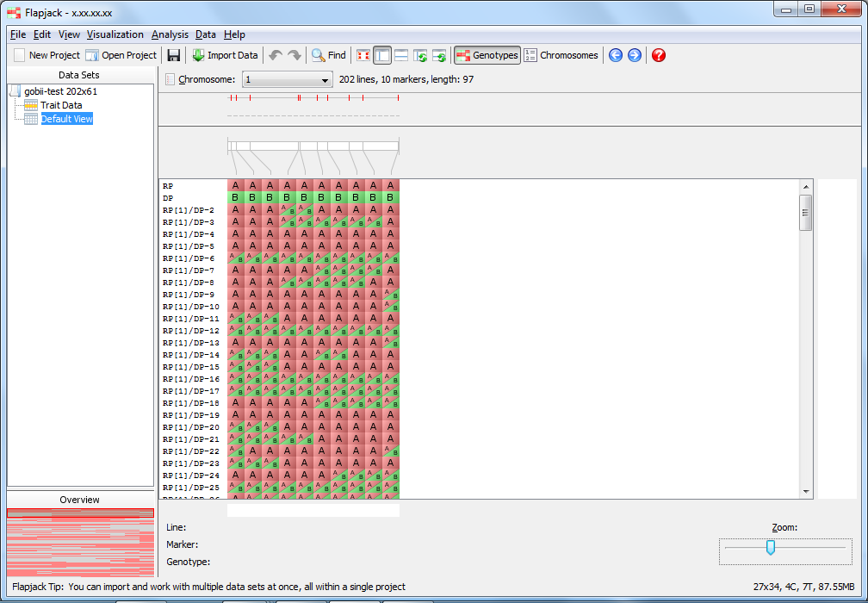
Task: Click the Data Sets panel header
Action: coord(80,75)
